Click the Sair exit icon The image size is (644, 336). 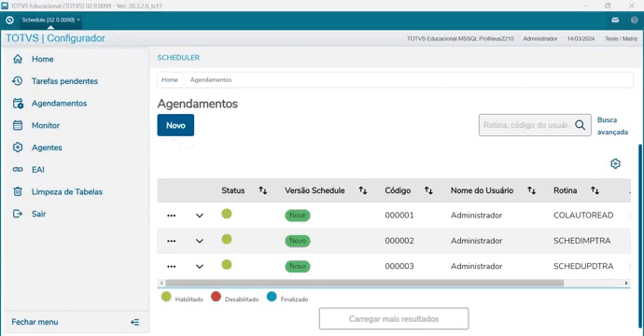coord(18,214)
